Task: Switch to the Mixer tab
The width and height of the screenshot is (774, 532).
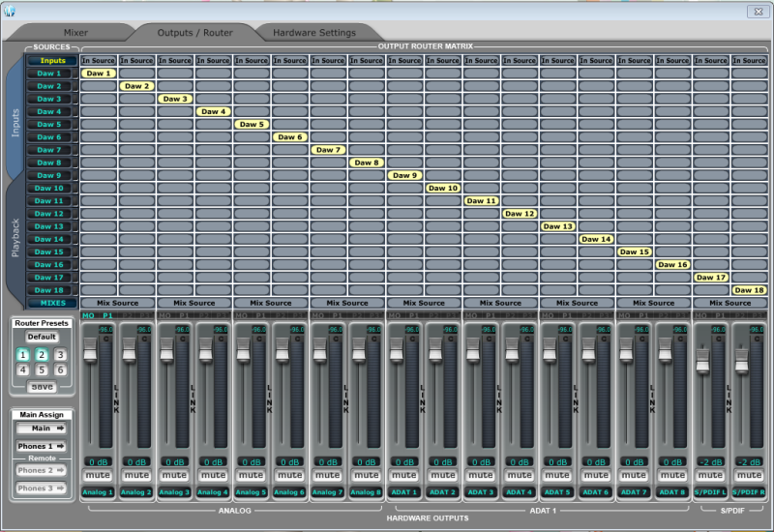Action: click(75, 33)
